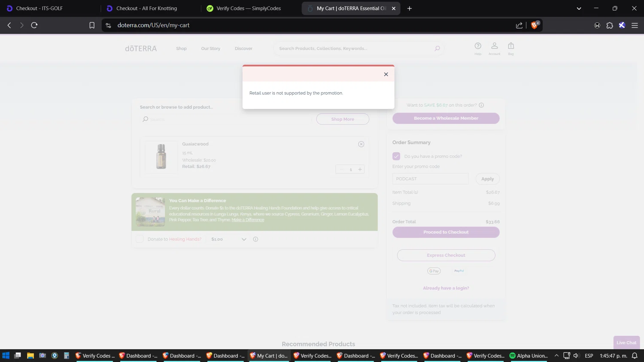Image resolution: width=644 pixels, height=362 pixels.
Task: Show hidden system tray icons
Action: [x=556, y=356]
